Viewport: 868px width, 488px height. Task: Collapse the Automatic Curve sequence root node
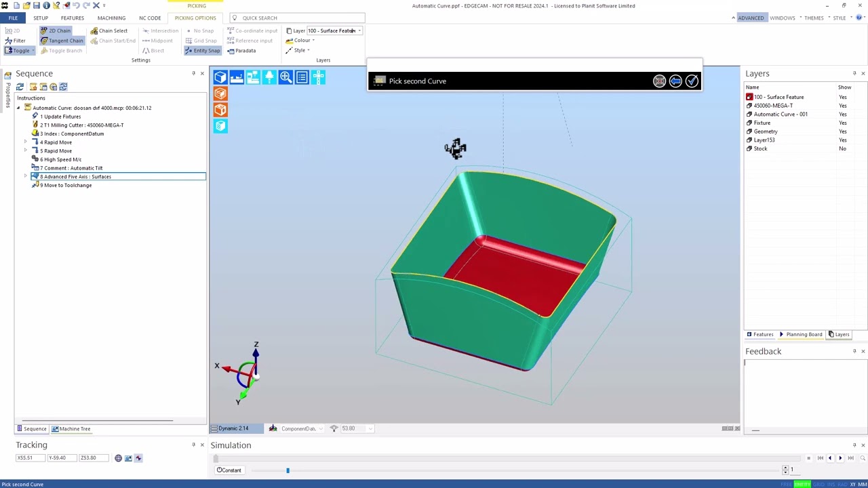tap(18, 108)
